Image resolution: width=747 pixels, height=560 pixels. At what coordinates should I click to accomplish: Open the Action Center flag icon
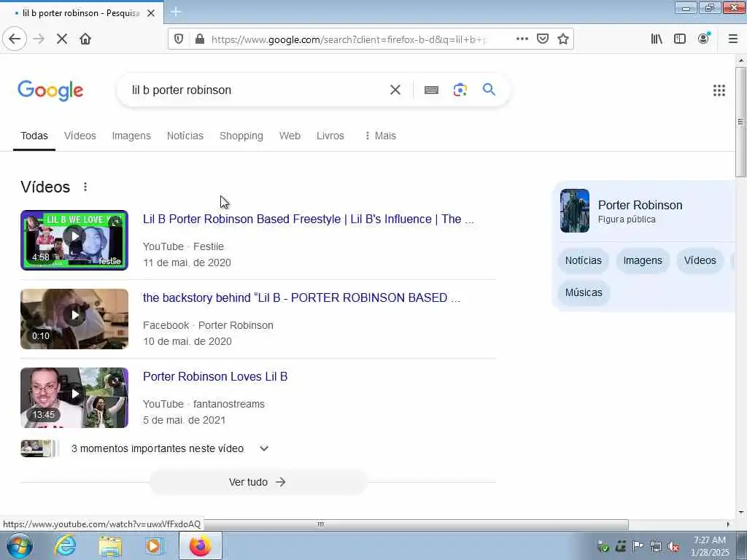click(x=638, y=546)
